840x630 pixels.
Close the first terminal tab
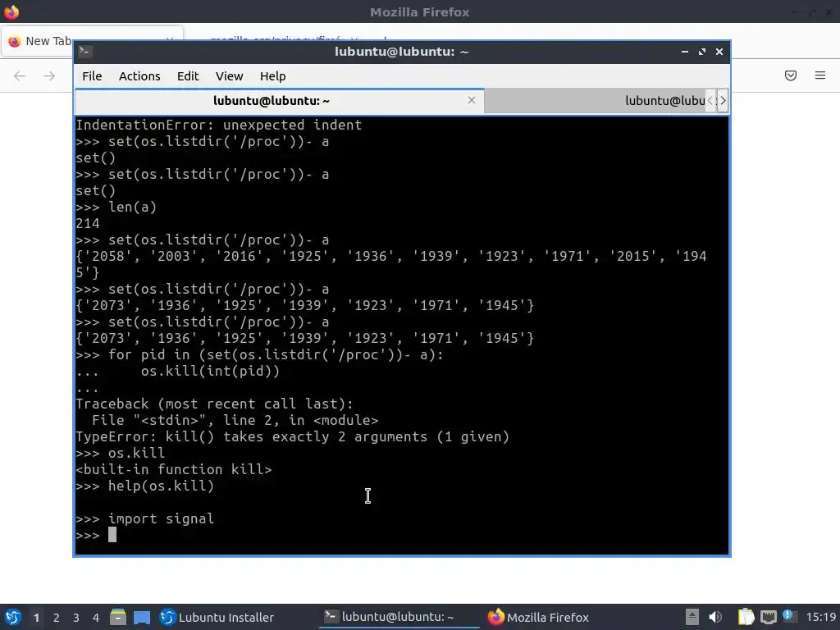[x=472, y=100]
